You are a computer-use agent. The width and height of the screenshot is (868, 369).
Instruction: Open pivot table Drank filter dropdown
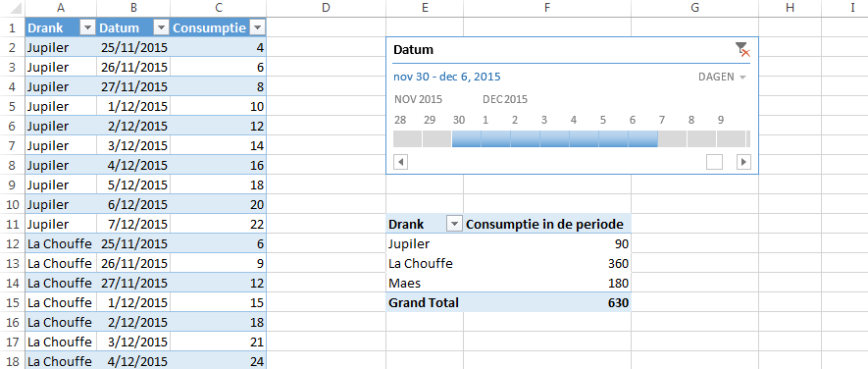pos(454,224)
